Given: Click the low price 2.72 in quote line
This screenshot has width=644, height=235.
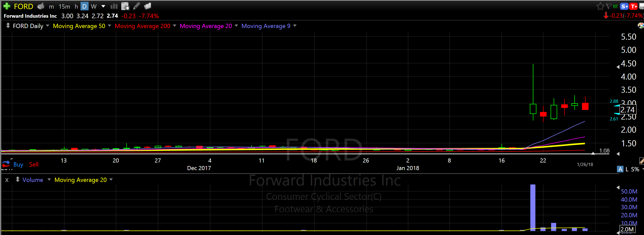Looking at the screenshot, I should (x=97, y=16).
